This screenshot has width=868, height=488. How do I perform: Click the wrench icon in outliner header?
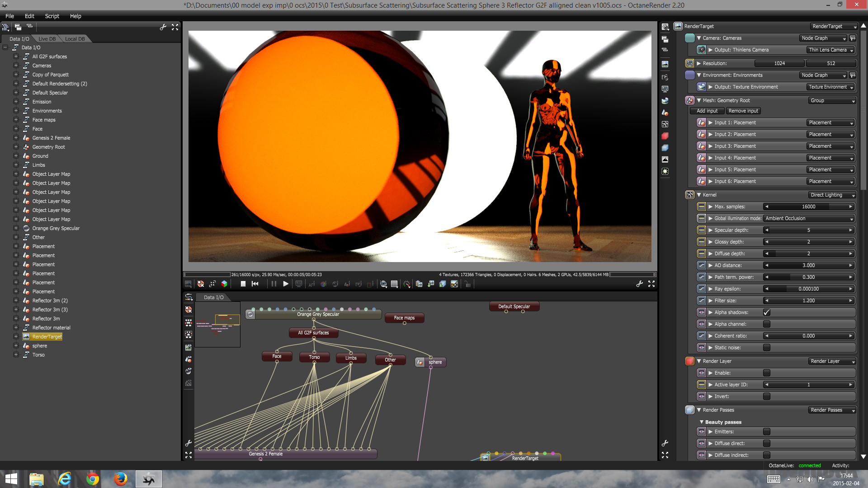[x=163, y=27]
